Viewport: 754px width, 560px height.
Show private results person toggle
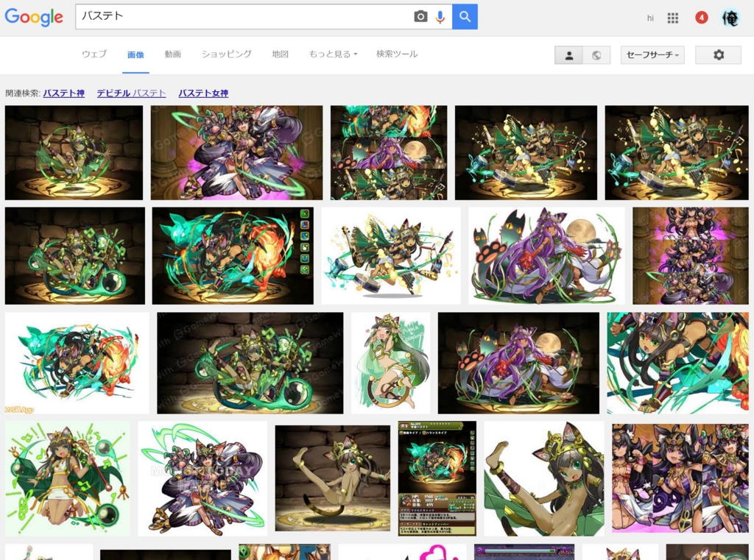[x=569, y=55]
